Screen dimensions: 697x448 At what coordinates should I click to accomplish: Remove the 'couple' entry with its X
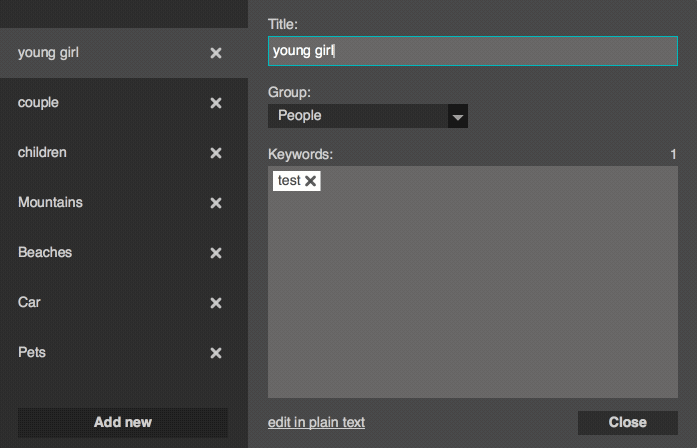[216, 103]
